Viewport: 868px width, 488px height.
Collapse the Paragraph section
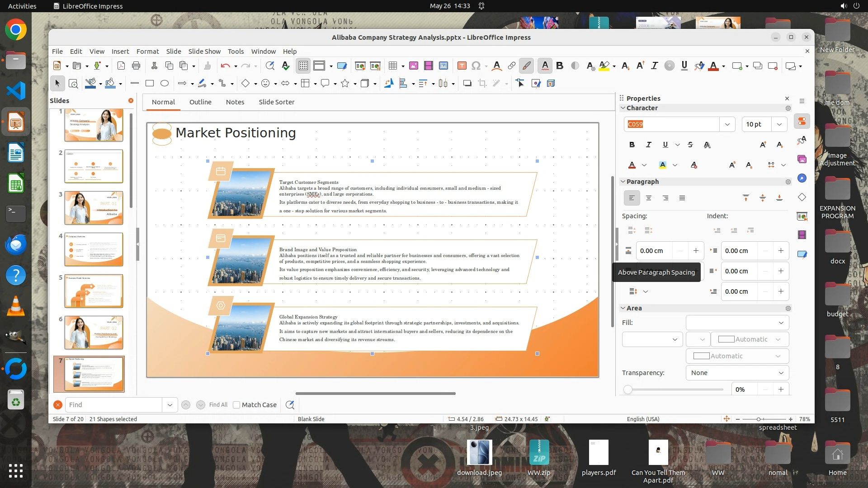coord(623,182)
